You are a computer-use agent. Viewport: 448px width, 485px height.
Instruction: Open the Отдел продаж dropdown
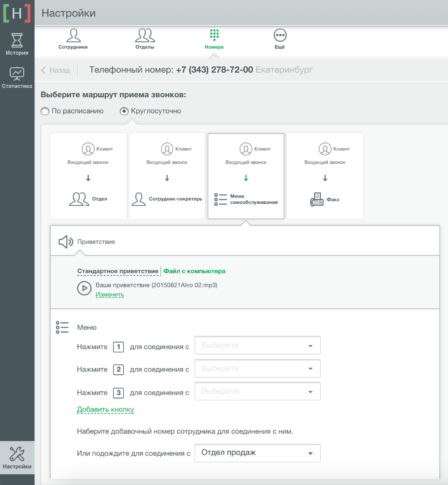pyautogui.click(x=258, y=453)
